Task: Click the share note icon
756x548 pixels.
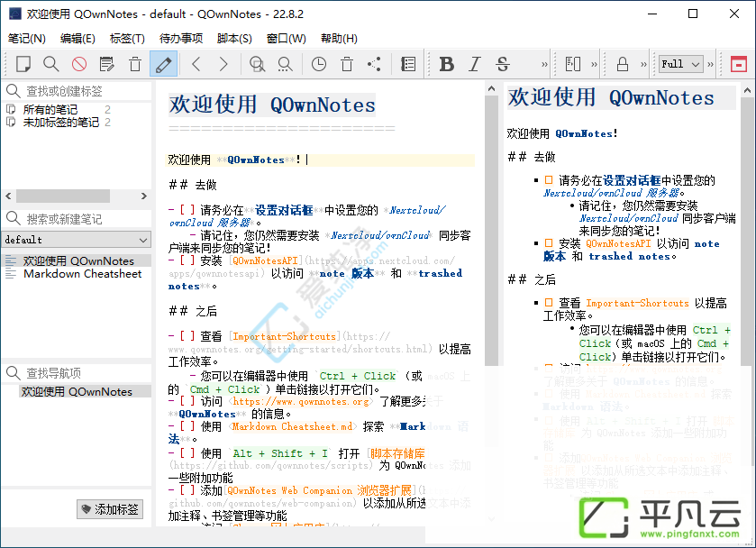Action: [374, 64]
